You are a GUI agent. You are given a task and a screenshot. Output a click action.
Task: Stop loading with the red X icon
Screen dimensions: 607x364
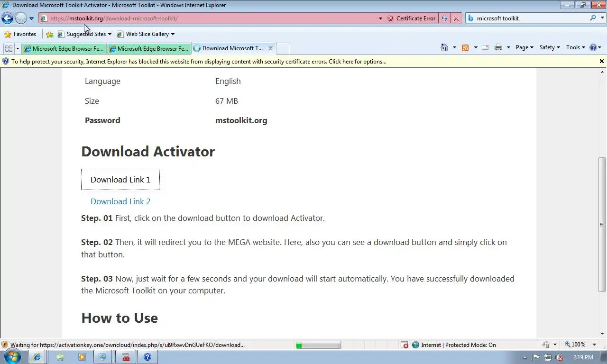[456, 18]
